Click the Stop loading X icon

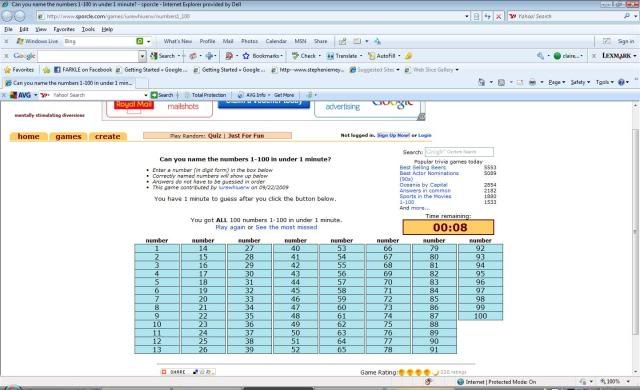[x=498, y=16]
